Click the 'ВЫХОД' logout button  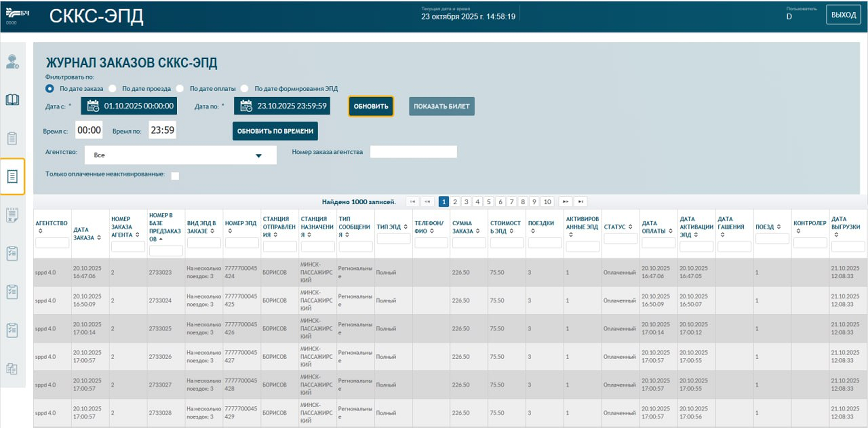tap(843, 15)
